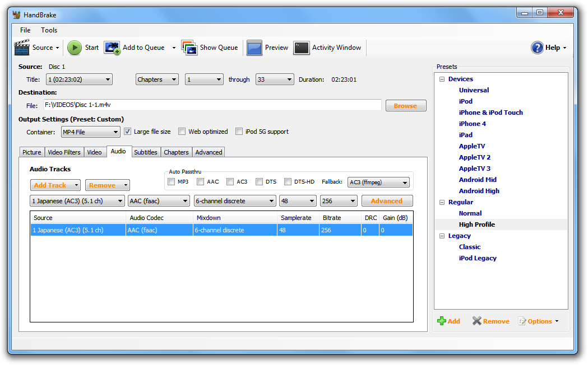The width and height of the screenshot is (588, 365).
Task: Click the audio Remove button
Action: [107, 185]
